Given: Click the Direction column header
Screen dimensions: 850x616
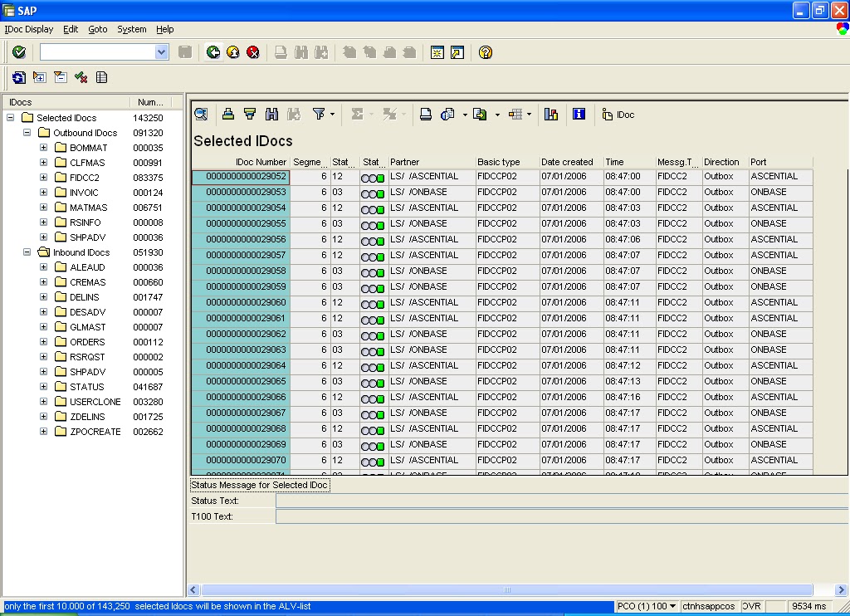Looking at the screenshot, I should pyautogui.click(x=724, y=162).
